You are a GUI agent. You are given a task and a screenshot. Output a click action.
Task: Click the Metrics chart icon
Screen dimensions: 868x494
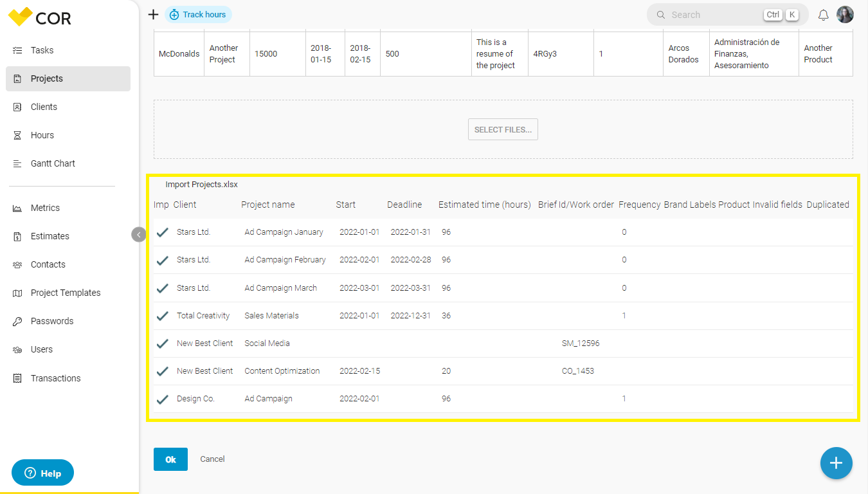click(17, 208)
